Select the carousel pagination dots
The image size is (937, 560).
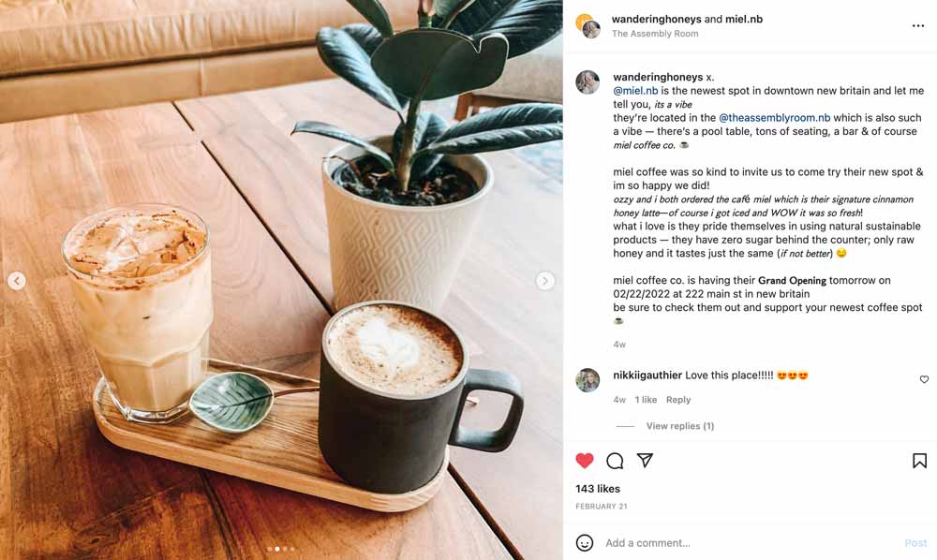click(281, 548)
